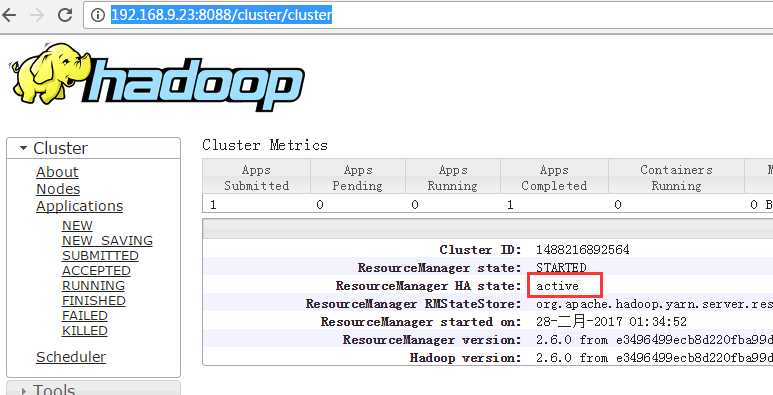
Task: Show FAILED applications
Action: coord(85,316)
